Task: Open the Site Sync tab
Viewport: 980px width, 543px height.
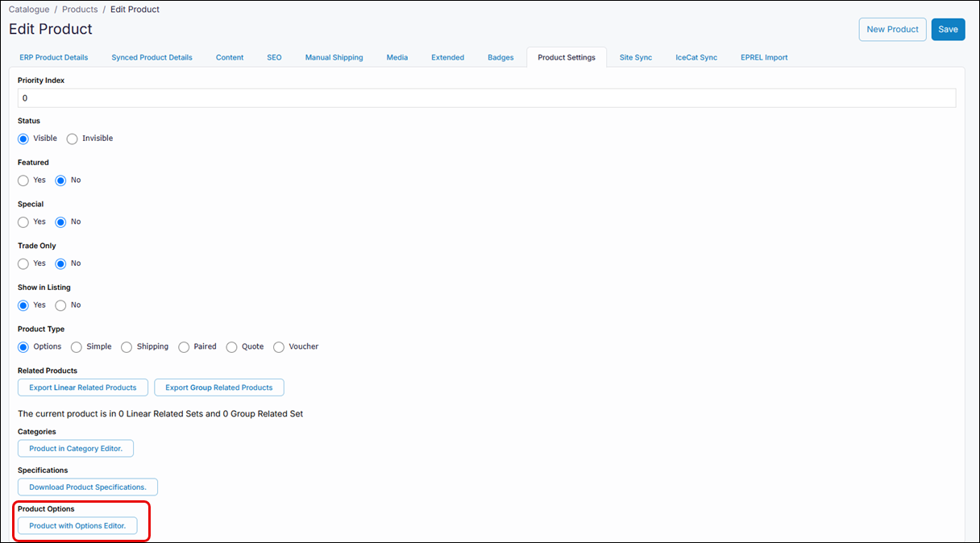Action: tap(634, 57)
